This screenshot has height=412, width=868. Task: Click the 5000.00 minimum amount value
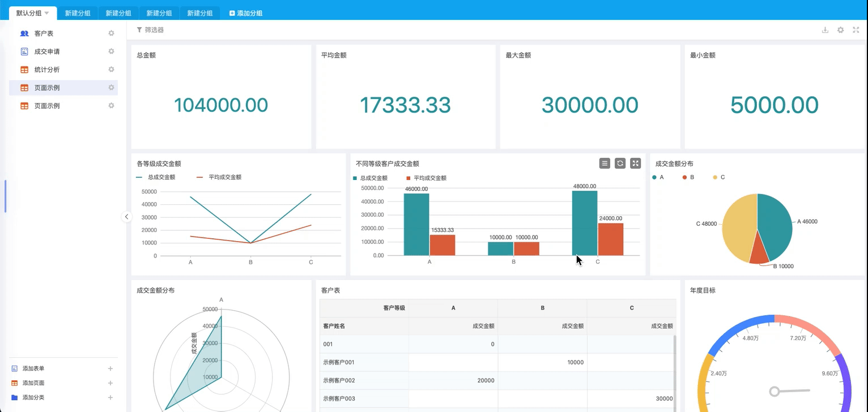point(774,105)
